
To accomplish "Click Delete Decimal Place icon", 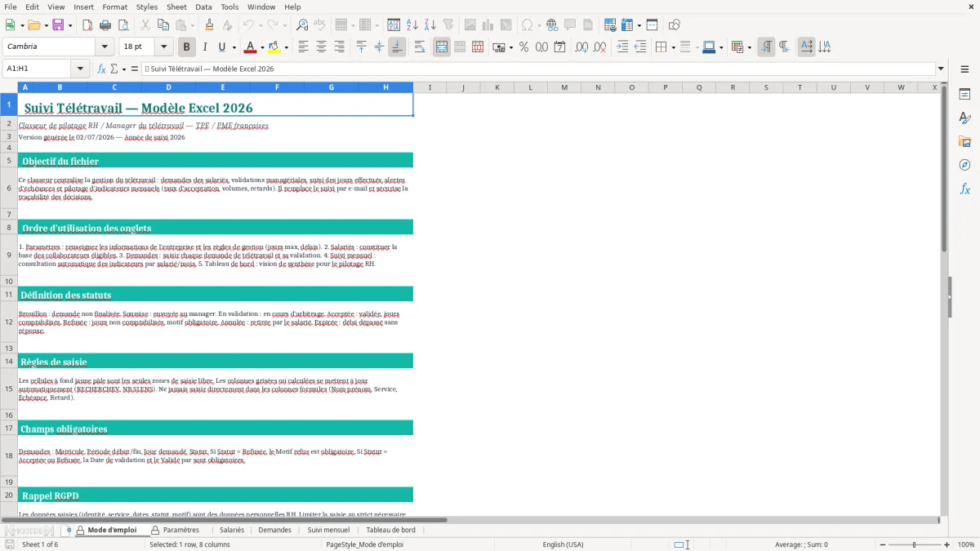I will (599, 47).
